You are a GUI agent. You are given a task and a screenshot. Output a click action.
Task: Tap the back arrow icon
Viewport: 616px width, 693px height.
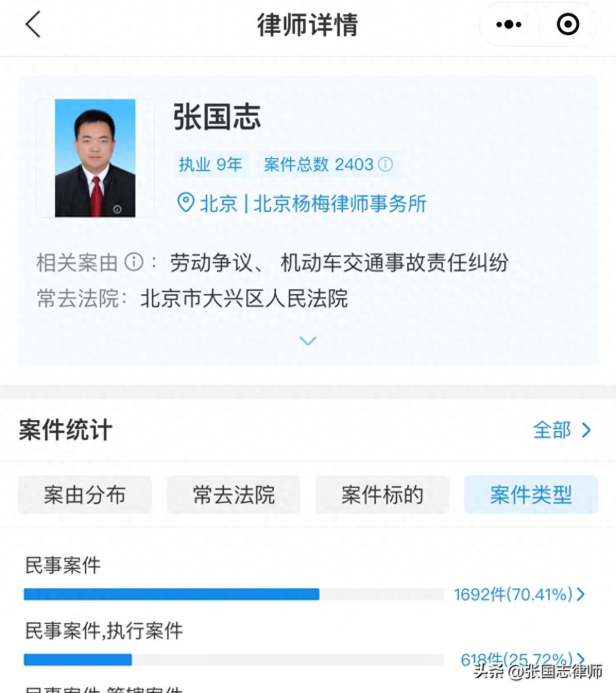(x=33, y=24)
